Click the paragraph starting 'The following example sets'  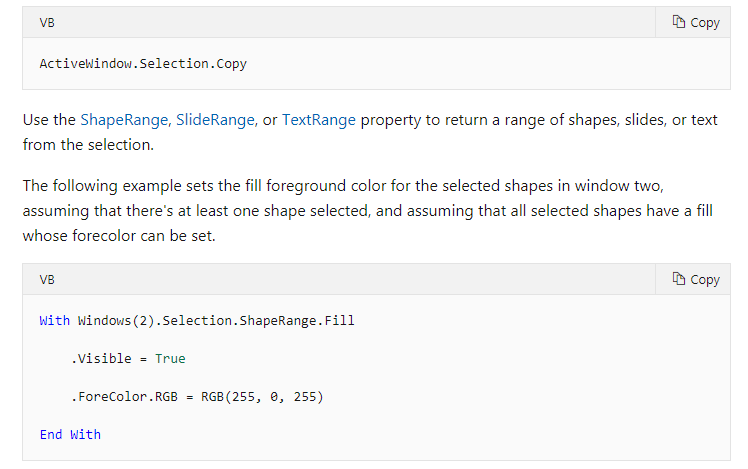coord(367,210)
